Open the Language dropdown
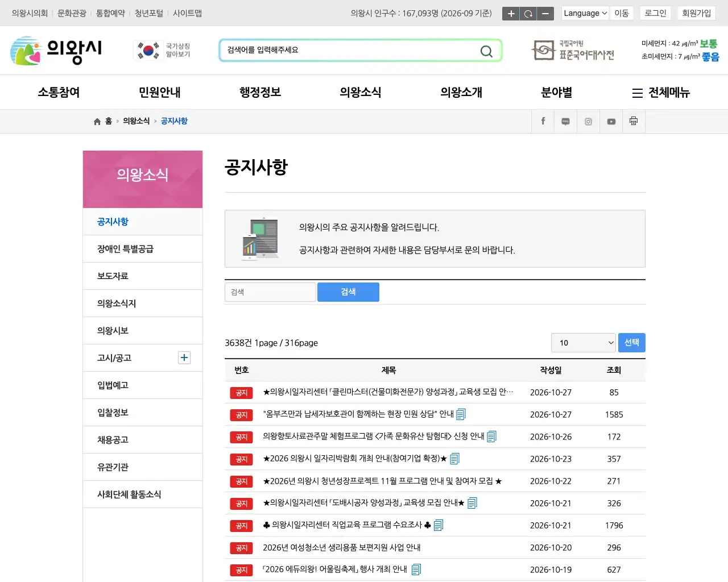This screenshot has width=728, height=582. (x=585, y=13)
